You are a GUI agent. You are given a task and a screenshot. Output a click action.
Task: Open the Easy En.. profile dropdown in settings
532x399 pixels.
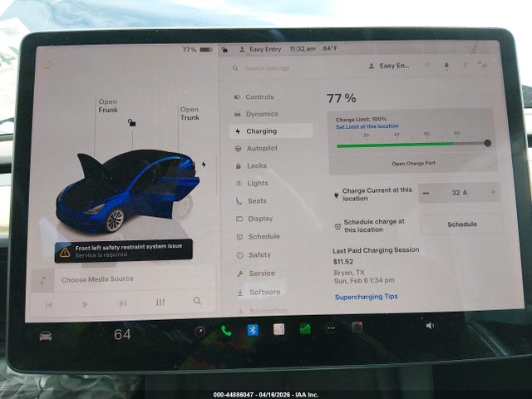point(389,66)
